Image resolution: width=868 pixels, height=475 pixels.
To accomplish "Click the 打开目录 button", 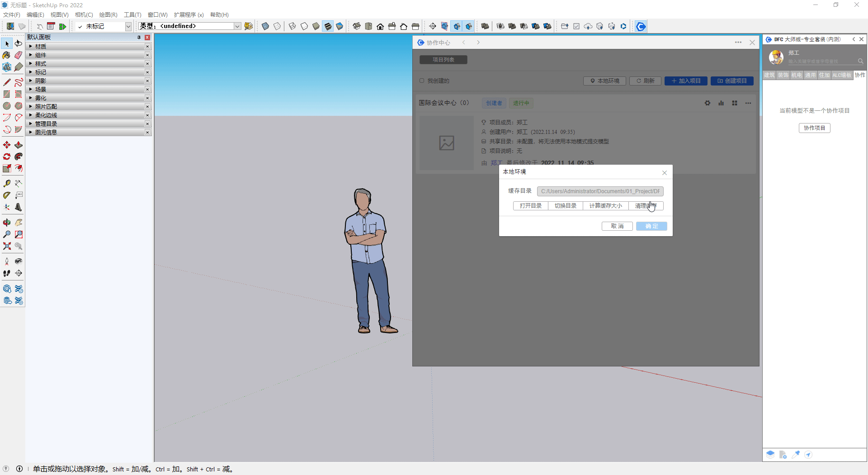I will point(530,206).
